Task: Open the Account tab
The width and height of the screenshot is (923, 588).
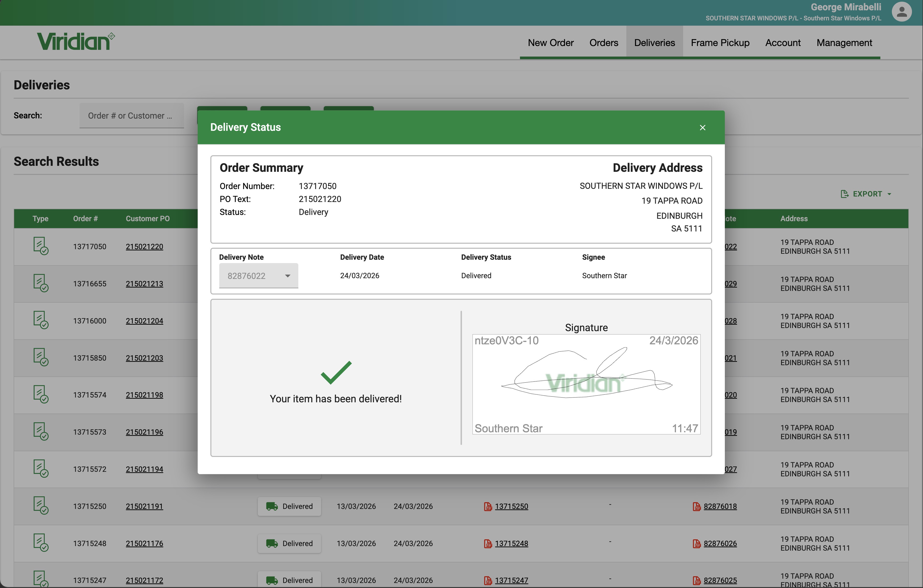Action: [783, 43]
